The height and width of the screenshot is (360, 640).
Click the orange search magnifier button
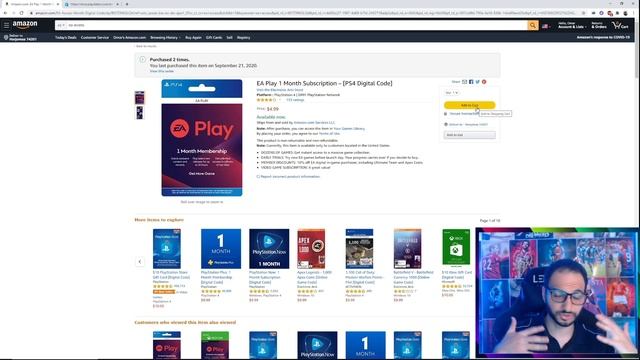[533, 25]
